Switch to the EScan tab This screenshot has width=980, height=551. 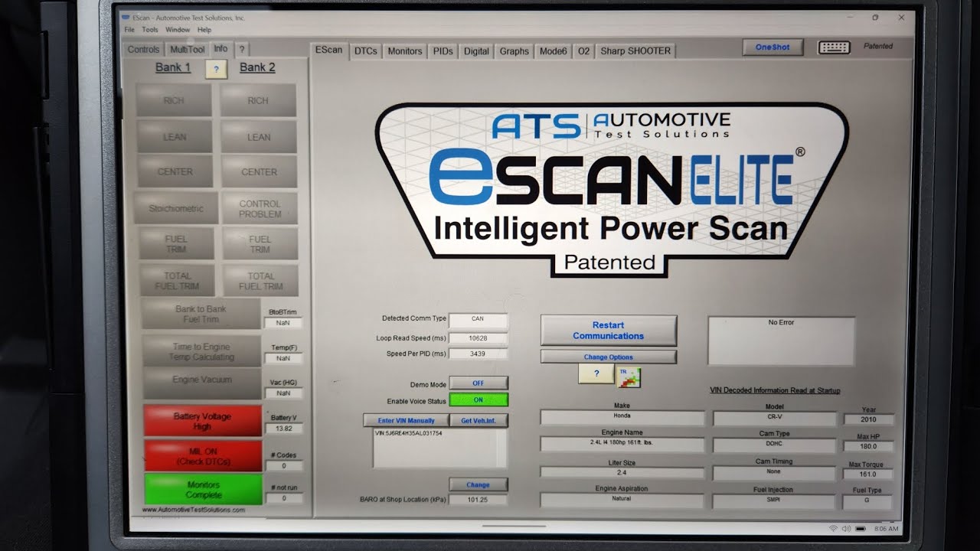pyautogui.click(x=328, y=50)
